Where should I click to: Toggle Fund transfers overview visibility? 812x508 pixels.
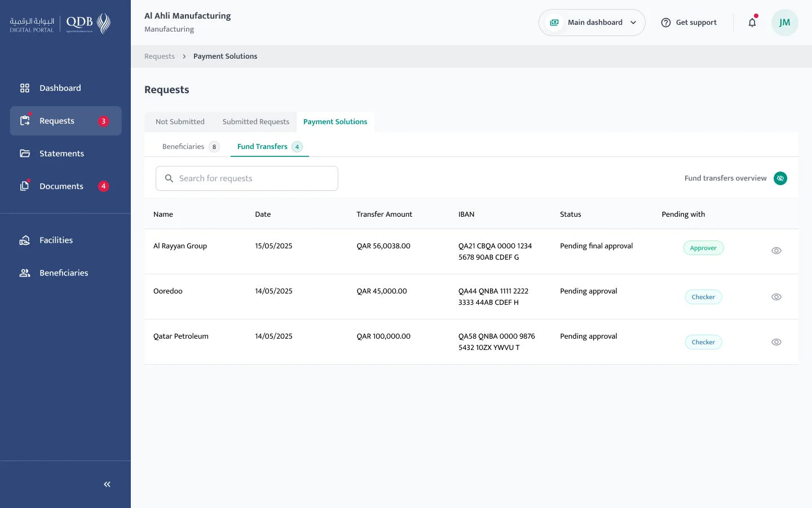pyautogui.click(x=780, y=178)
